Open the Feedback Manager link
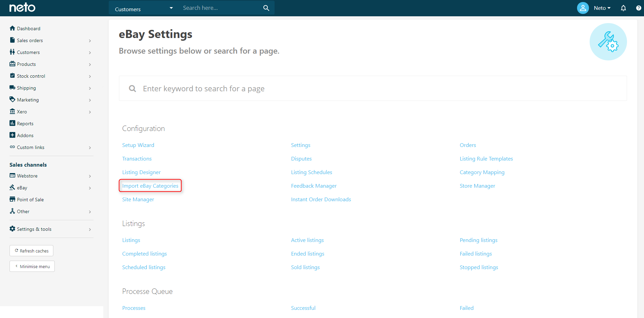This screenshot has height=318, width=644. [314, 186]
